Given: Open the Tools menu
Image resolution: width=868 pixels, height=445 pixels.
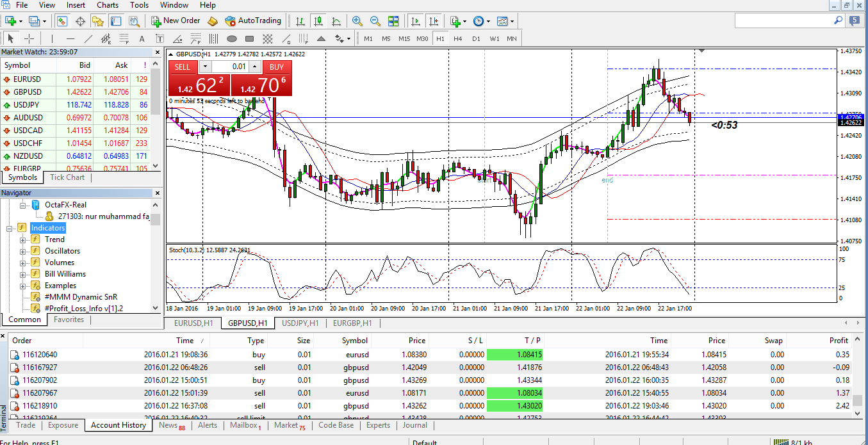Looking at the screenshot, I should click(x=139, y=5).
